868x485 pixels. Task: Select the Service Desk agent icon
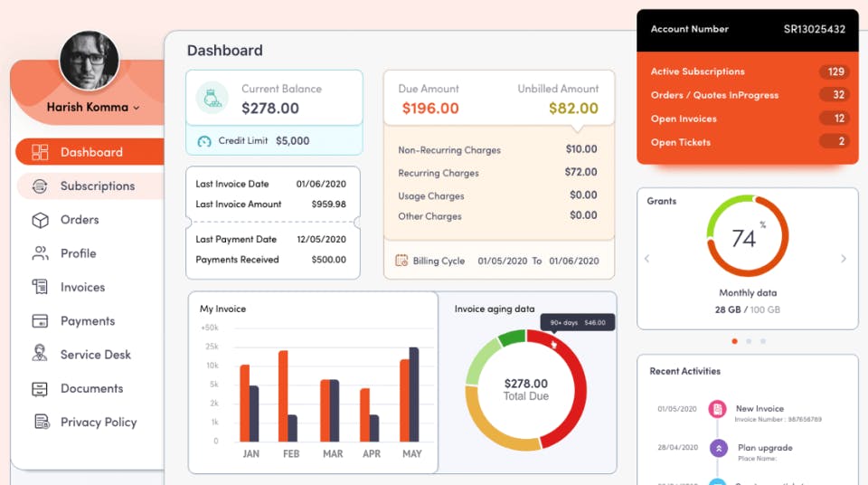click(x=39, y=353)
